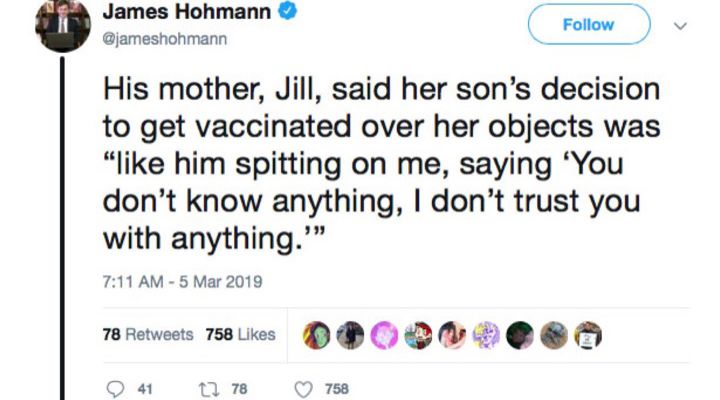The image size is (720, 400).
Task: Open the lavender cartoon liker avatar
Action: 486,336
